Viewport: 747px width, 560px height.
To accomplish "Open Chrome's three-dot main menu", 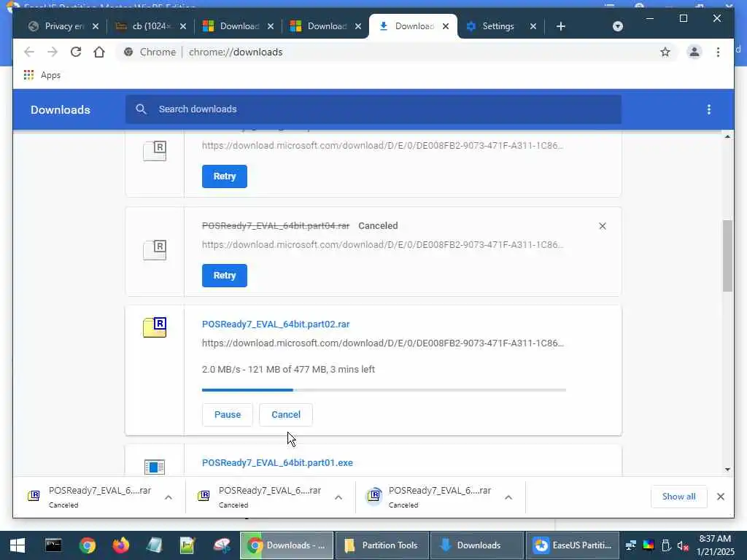I will [718, 52].
